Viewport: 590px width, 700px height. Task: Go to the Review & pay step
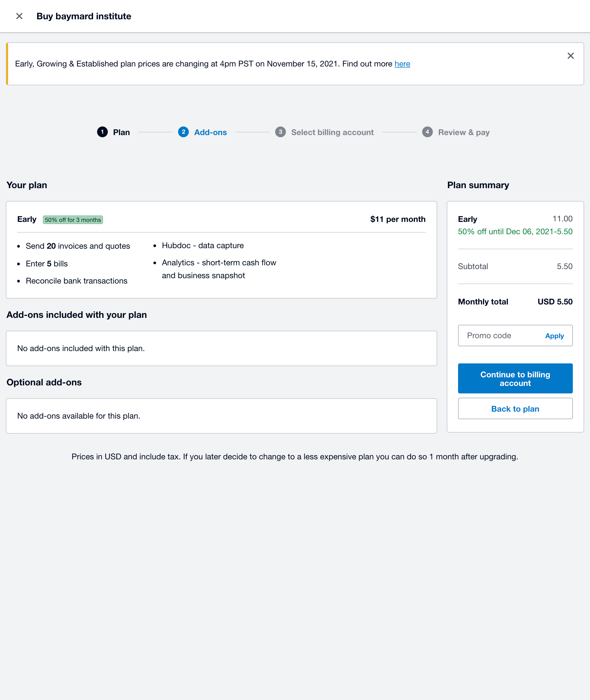(464, 132)
